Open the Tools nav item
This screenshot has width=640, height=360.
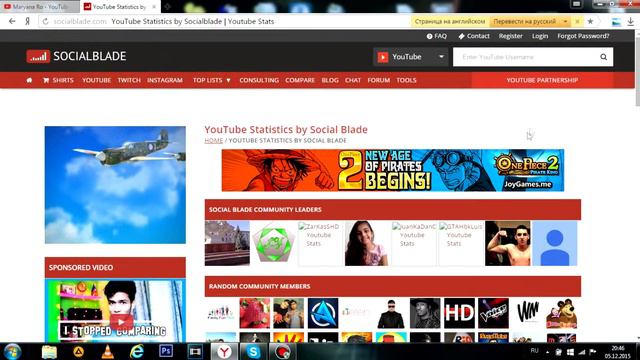pos(406,80)
